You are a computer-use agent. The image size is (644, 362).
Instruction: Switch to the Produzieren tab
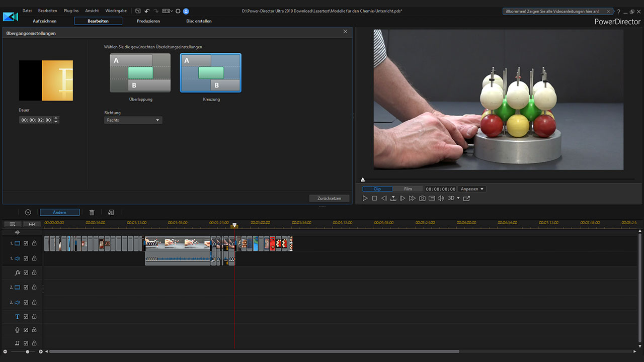148,21
